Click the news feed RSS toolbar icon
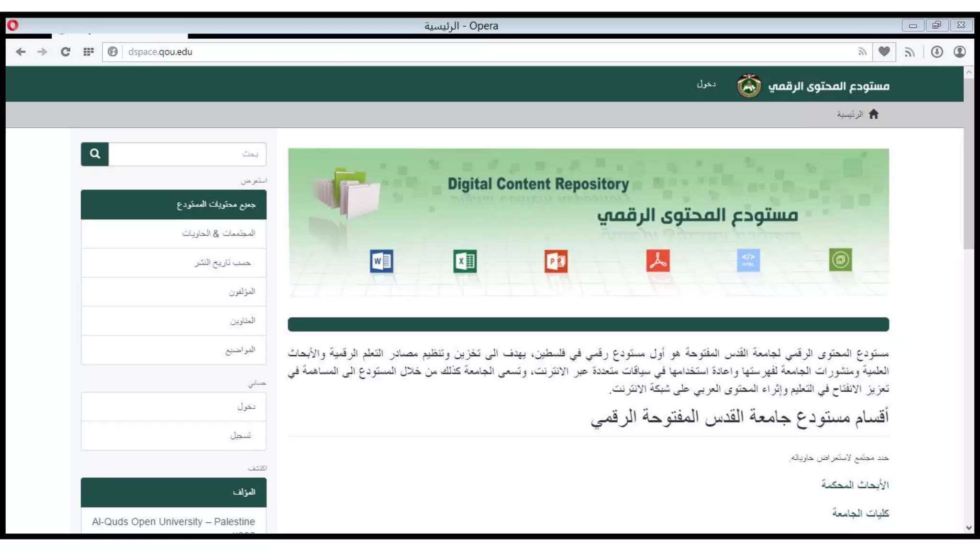Viewport: 980px width, 551px height. pyautogui.click(x=910, y=52)
